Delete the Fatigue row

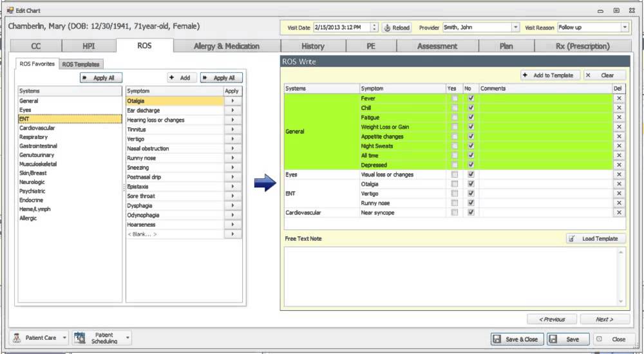(x=619, y=117)
